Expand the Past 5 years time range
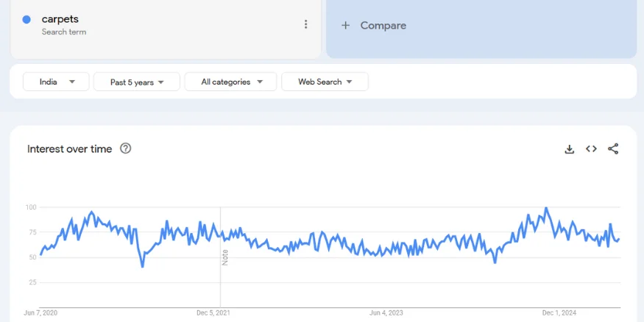 (x=136, y=82)
